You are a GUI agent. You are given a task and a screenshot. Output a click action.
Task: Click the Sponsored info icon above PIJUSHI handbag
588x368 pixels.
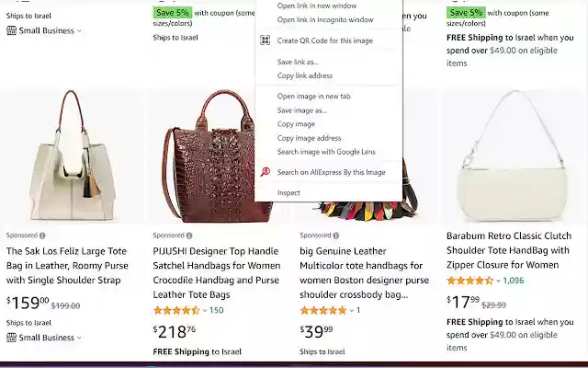pos(189,236)
